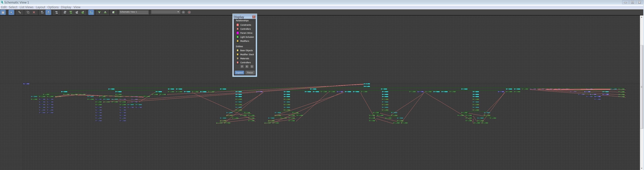Open the Select menu
Viewport: 644px width, 170px height.
(x=13, y=7)
